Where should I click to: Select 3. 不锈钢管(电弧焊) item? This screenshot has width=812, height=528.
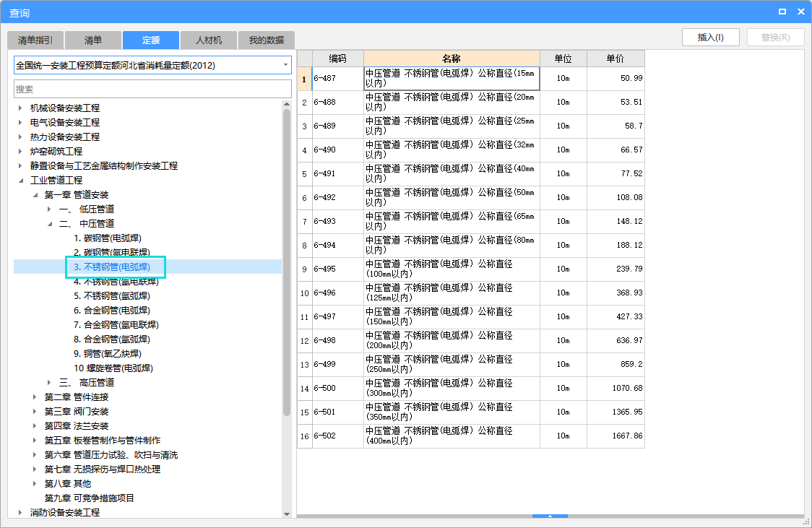point(112,267)
